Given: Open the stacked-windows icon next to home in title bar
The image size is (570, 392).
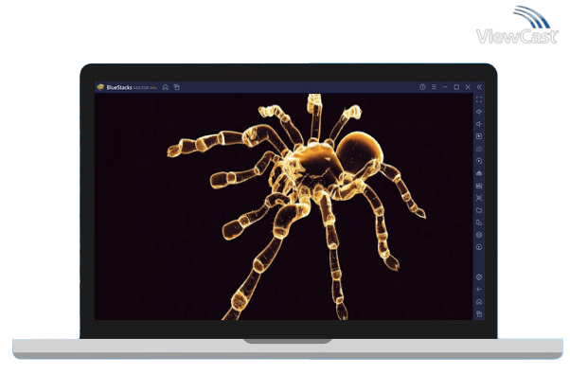Looking at the screenshot, I should 177,87.
